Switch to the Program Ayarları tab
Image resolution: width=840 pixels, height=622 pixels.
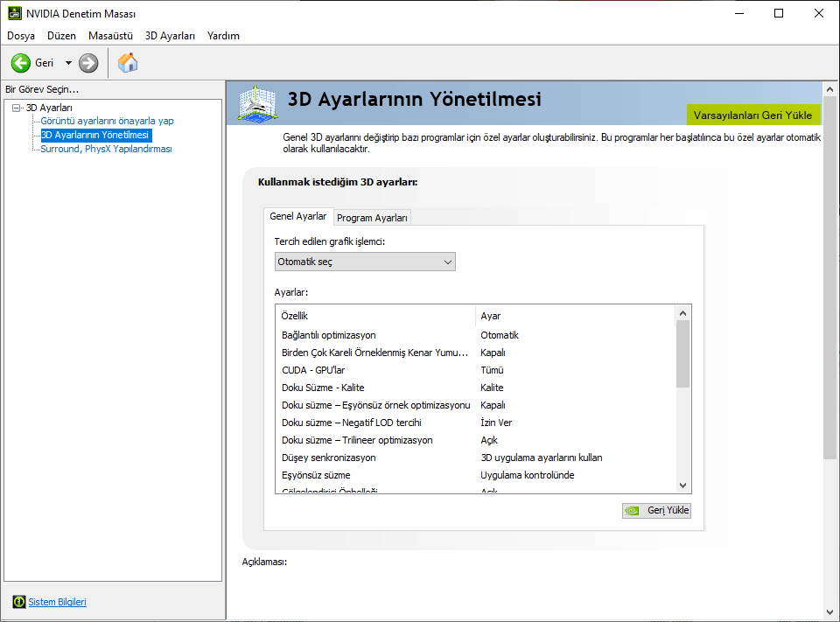[373, 218]
